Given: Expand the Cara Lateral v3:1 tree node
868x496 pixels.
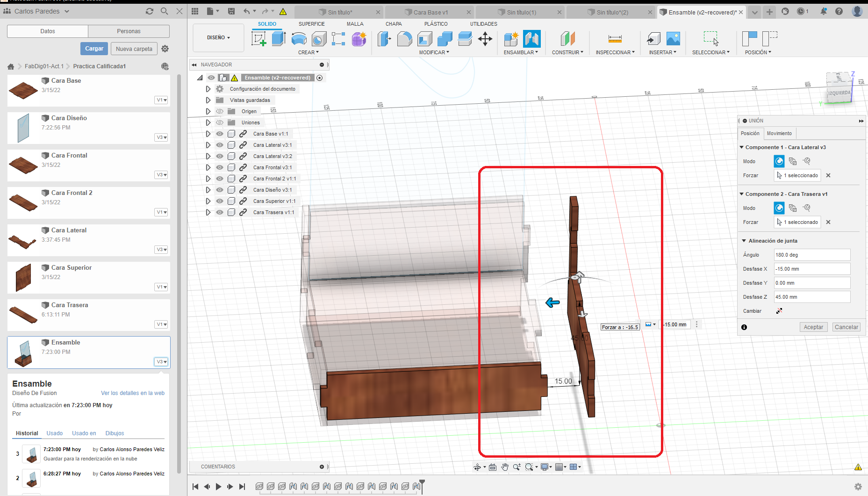Looking at the screenshot, I should pos(208,145).
